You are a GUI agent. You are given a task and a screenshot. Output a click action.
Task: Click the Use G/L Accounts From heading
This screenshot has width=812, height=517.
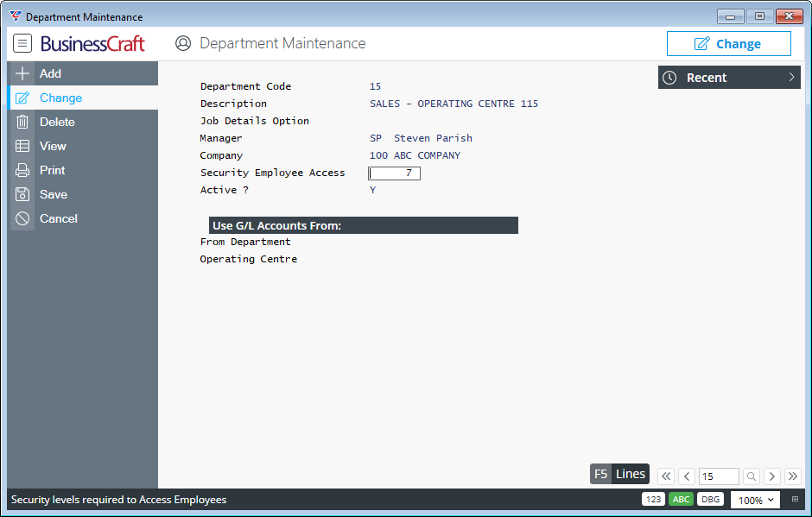(x=364, y=225)
